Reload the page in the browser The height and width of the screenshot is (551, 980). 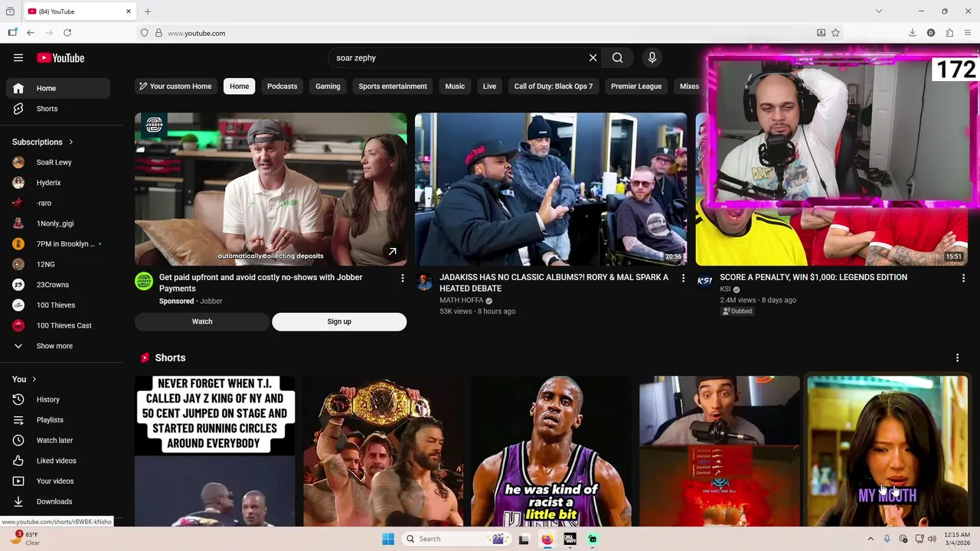pos(67,33)
